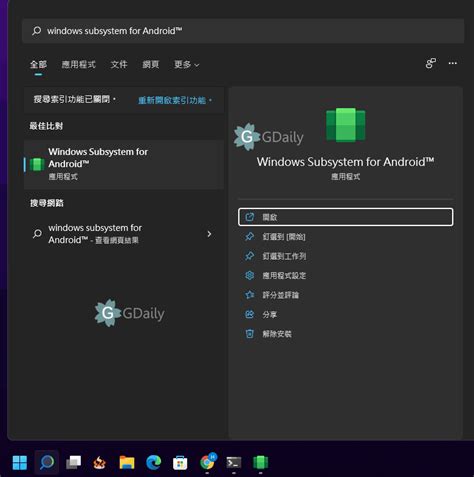Screen dimensions: 474x477
Task: Switch to the 文件 tab
Action: [x=119, y=64]
